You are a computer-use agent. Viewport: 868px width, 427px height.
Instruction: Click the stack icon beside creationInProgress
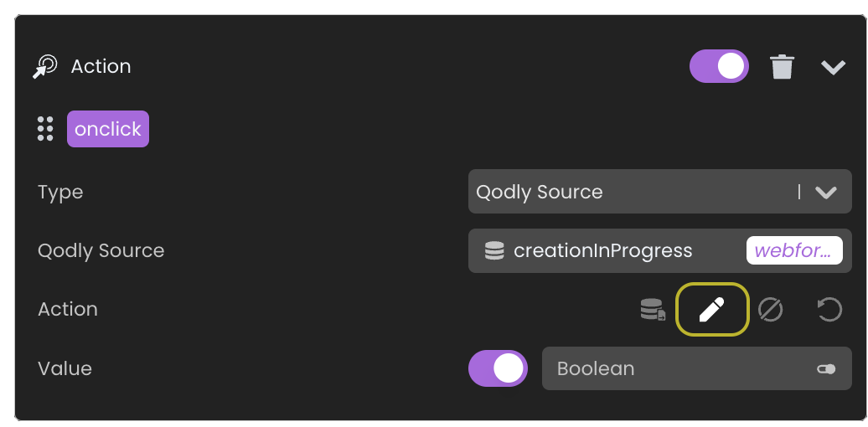494,250
